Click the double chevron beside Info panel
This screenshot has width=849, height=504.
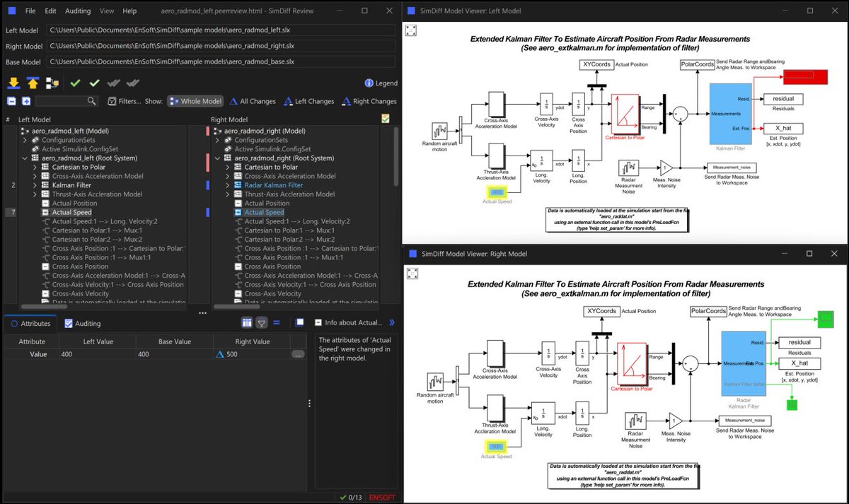tap(392, 322)
